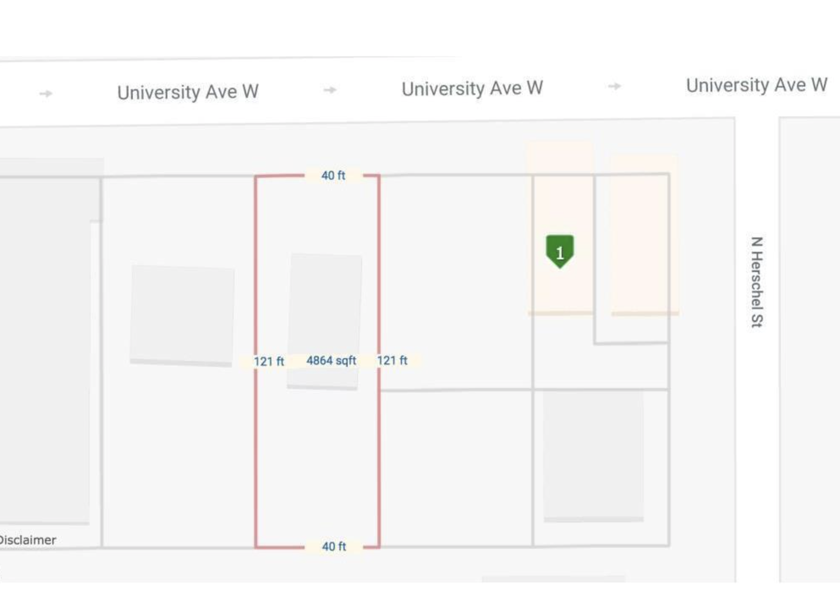Click the bottom 40 ft dimension label
Viewport: 840px width, 616px height.
click(334, 546)
